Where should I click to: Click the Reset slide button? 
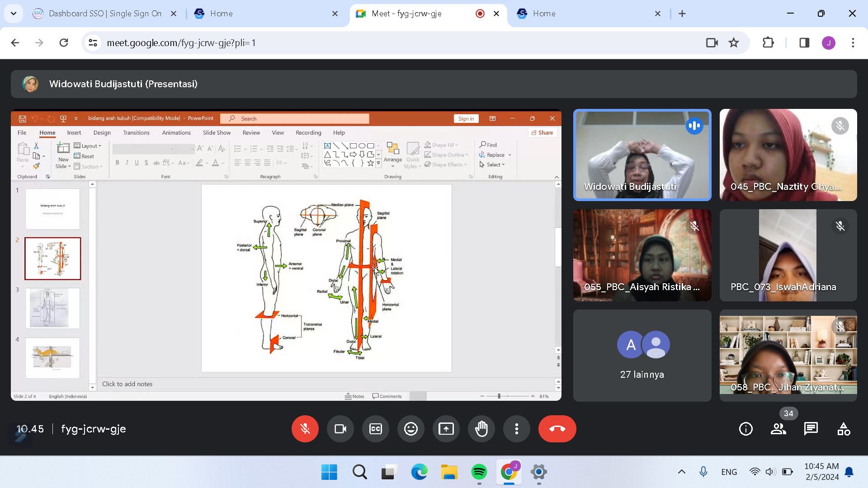[84, 156]
